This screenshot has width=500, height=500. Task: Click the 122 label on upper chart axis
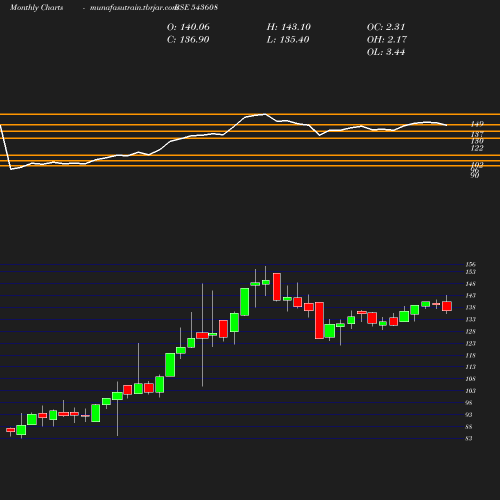point(477,148)
